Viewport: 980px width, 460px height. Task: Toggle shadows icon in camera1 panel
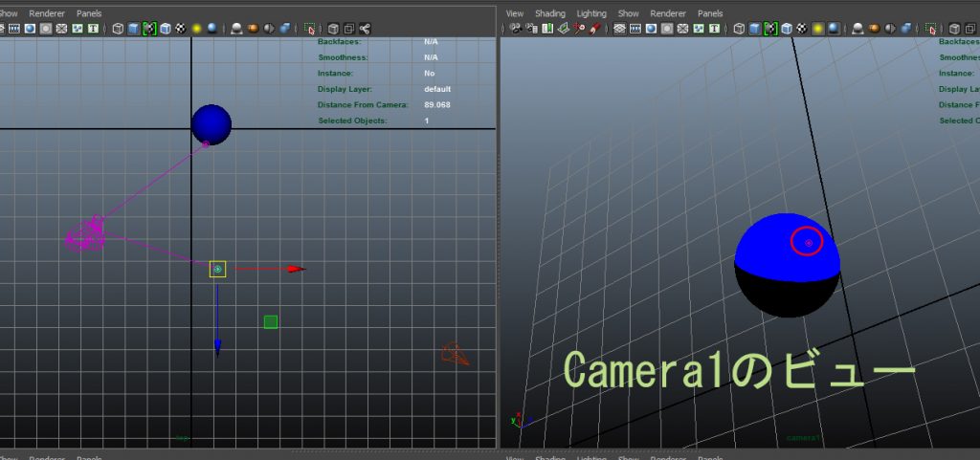tap(835, 29)
